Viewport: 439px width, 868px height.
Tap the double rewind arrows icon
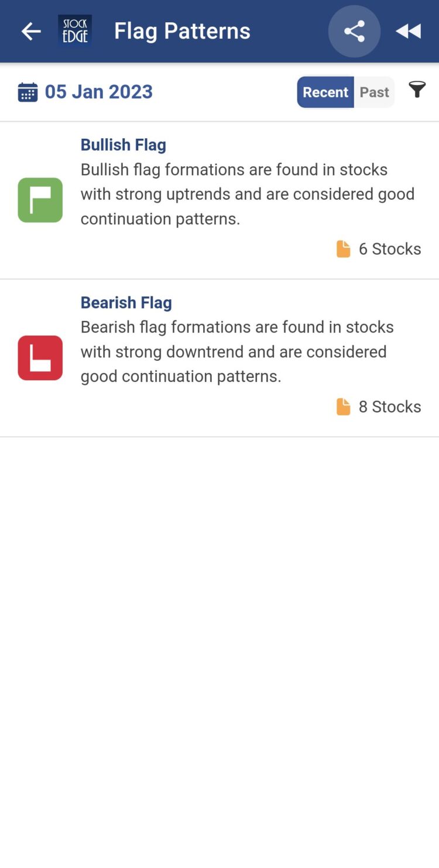click(408, 31)
